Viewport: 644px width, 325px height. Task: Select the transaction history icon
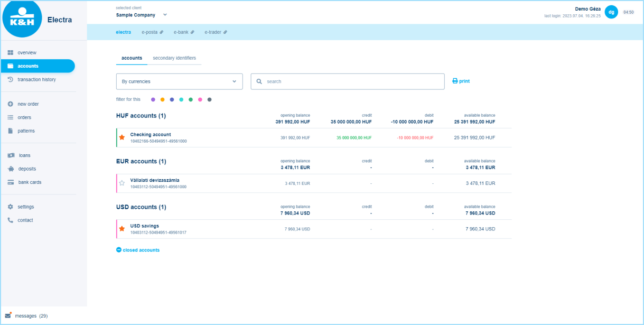(x=10, y=79)
